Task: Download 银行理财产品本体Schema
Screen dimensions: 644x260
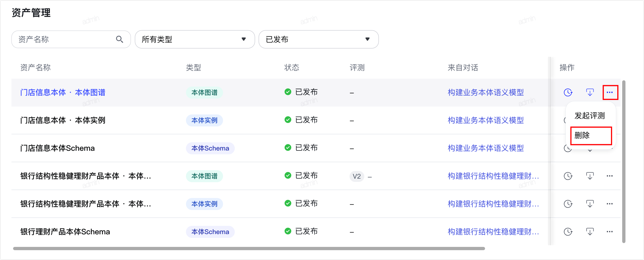Action: pyautogui.click(x=590, y=232)
